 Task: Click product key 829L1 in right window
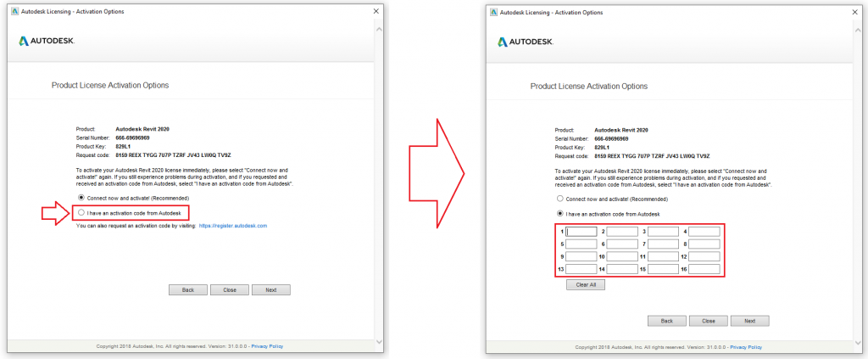(x=603, y=148)
